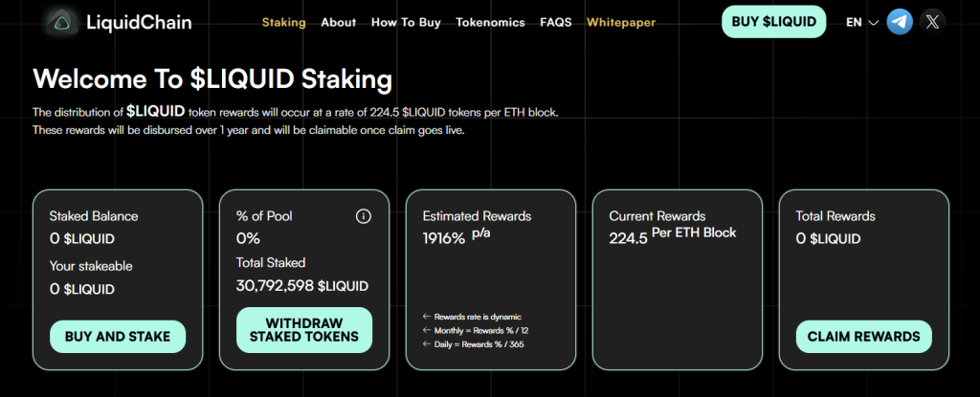
Task: Click the Welcome To $LIQUID Staking heading
Action: click(x=212, y=78)
